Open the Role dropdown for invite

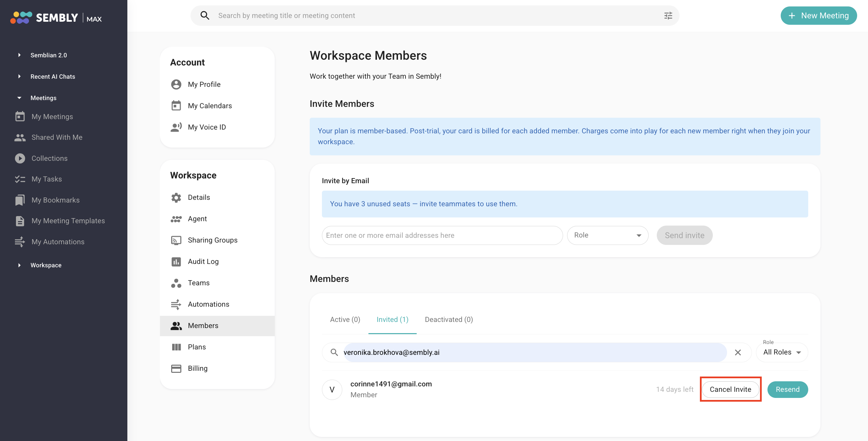coord(608,235)
